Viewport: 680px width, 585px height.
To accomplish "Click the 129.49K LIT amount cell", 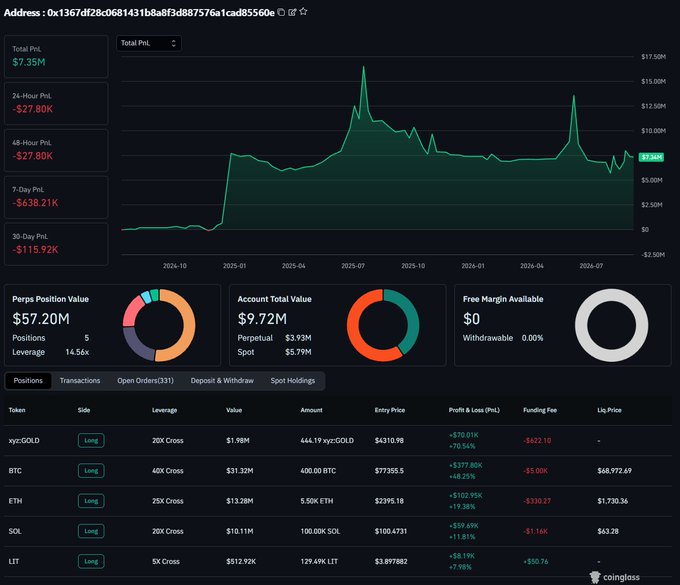I will pos(319,561).
